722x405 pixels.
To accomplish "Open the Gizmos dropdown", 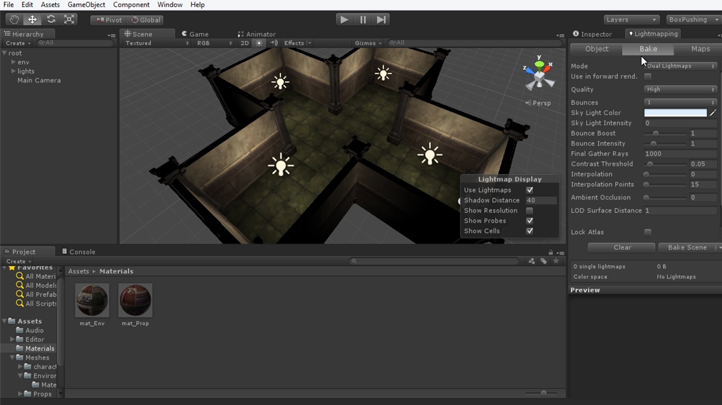I will click(x=368, y=43).
